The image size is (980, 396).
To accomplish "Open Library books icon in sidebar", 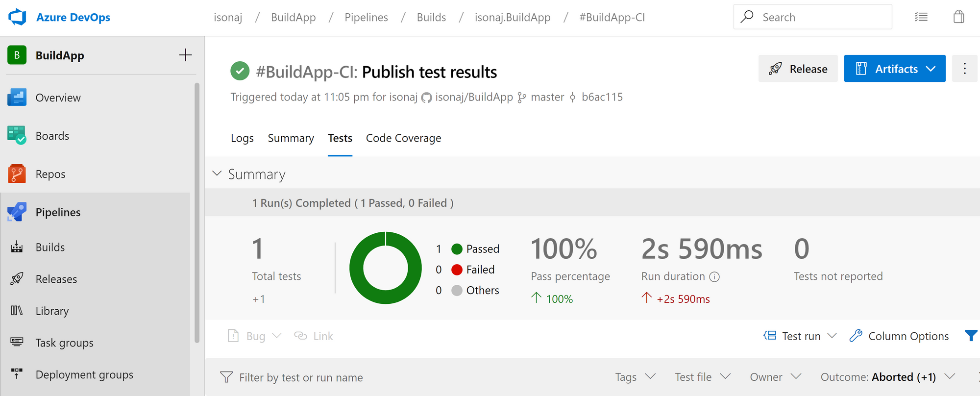I will tap(17, 311).
